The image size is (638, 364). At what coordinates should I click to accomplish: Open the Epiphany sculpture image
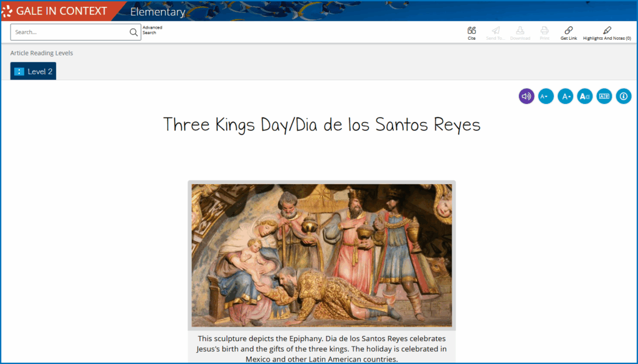tap(321, 255)
